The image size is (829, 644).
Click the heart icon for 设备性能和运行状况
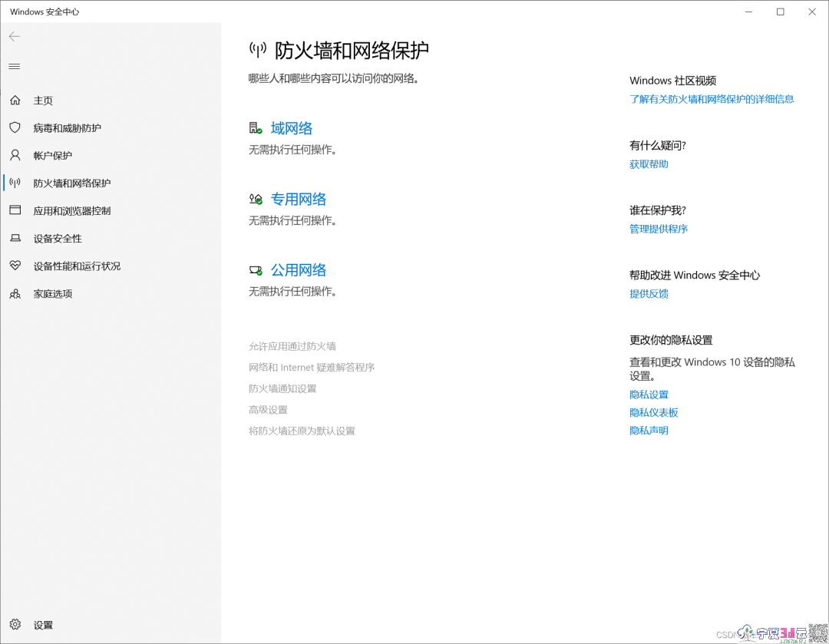[x=15, y=266]
